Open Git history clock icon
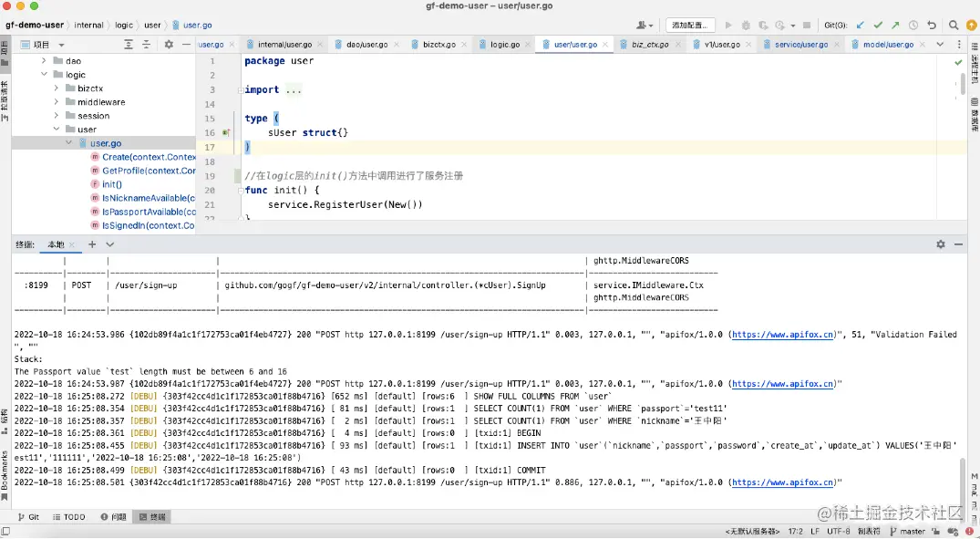Image resolution: width=980 pixels, height=539 pixels. pos(913,25)
